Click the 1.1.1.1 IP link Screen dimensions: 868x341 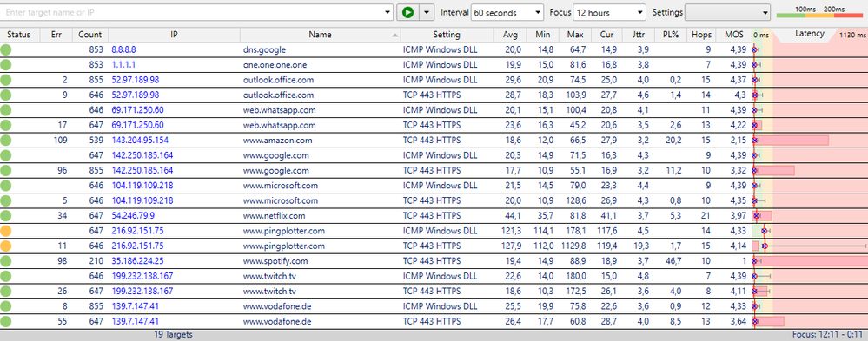tap(123, 65)
